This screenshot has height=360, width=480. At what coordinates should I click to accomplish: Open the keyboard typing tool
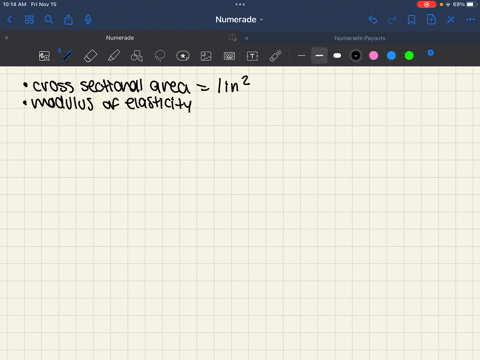[x=229, y=56]
